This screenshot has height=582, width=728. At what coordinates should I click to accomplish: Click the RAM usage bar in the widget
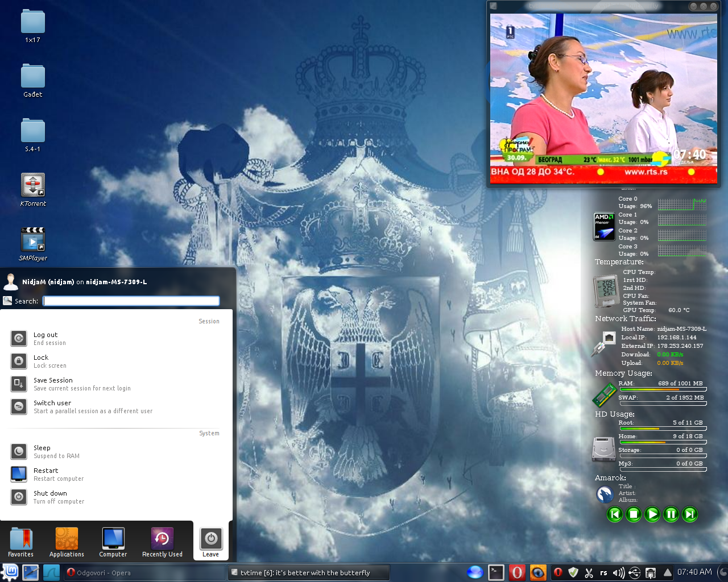point(663,389)
